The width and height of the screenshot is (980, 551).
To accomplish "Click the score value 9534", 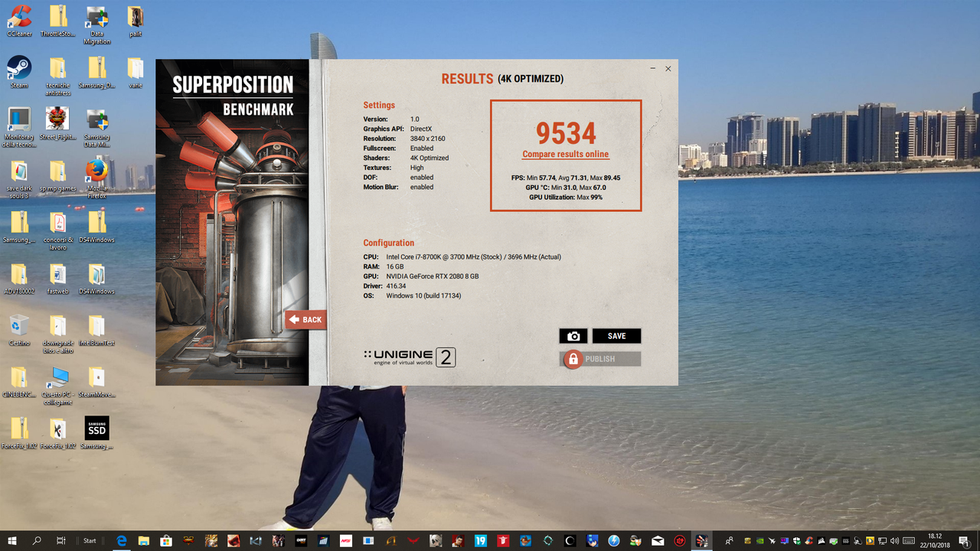I will coord(566,133).
